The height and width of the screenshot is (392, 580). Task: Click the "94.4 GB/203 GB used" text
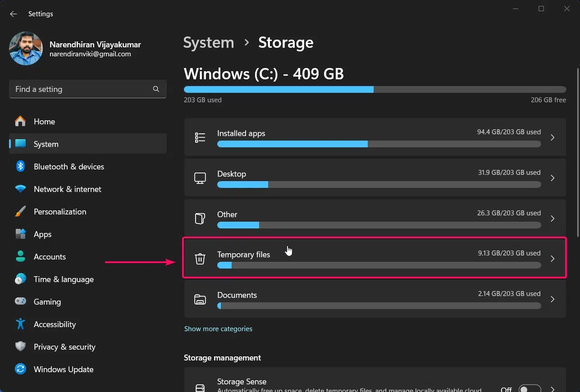click(509, 132)
